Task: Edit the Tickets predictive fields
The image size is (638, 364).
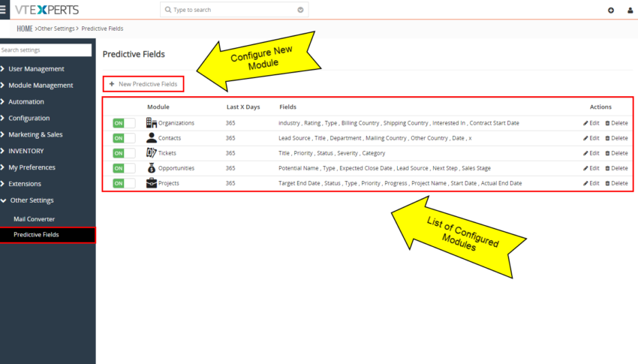Action: (591, 153)
